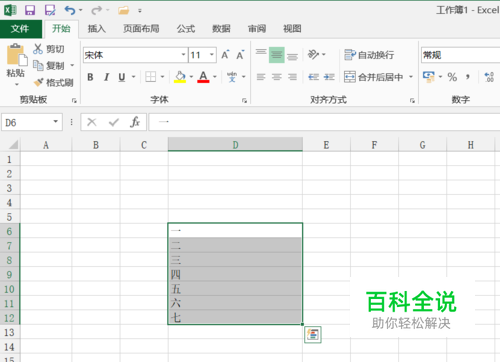500x362 pixels.
Task: Switch to the 视图 View tab
Action: pos(292,29)
